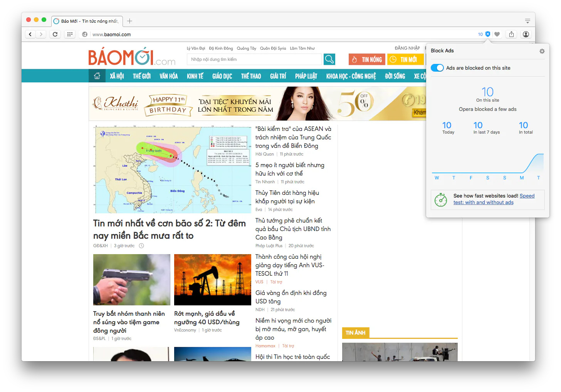
Task: Switch to the Báo Mới browser tab
Action: click(87, 21)
